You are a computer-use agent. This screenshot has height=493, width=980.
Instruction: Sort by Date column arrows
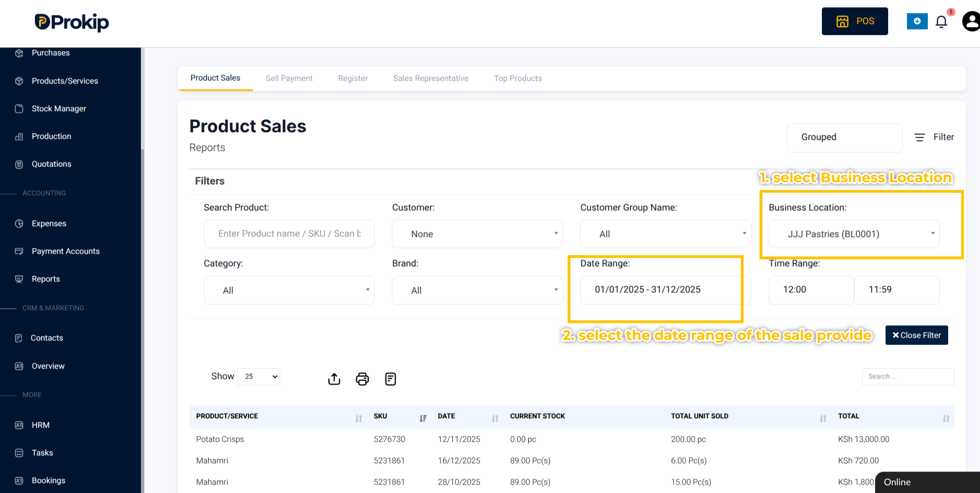point(495,418)
